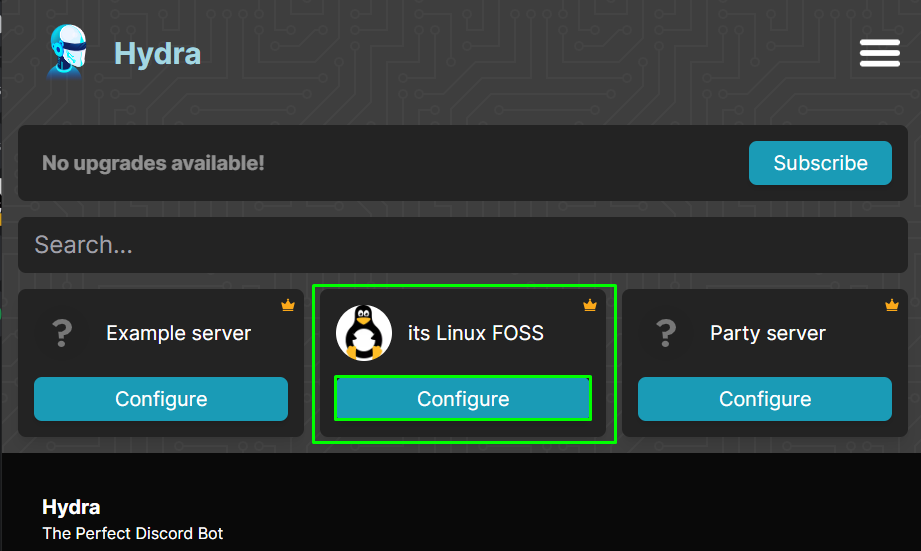The width and height of the screenshot is (921, 551).
Task: Click the No upgrades available message
Action: (153, 163)
